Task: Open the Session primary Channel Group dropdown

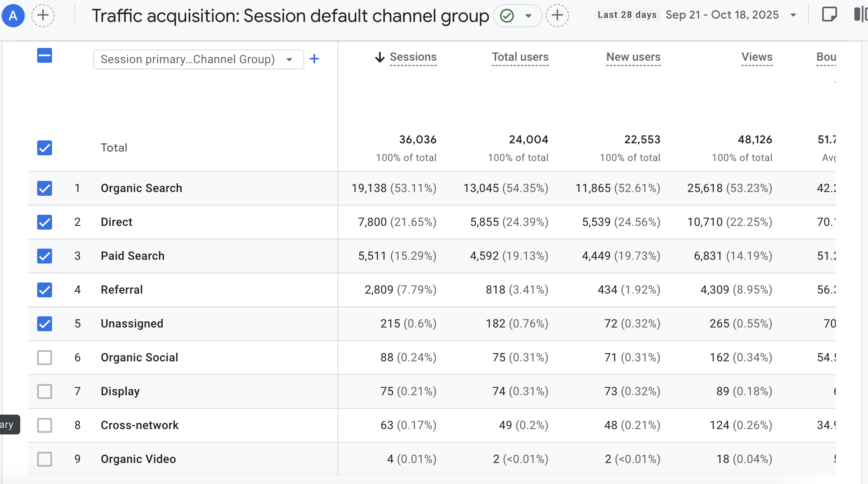Action: coord(198,59)
